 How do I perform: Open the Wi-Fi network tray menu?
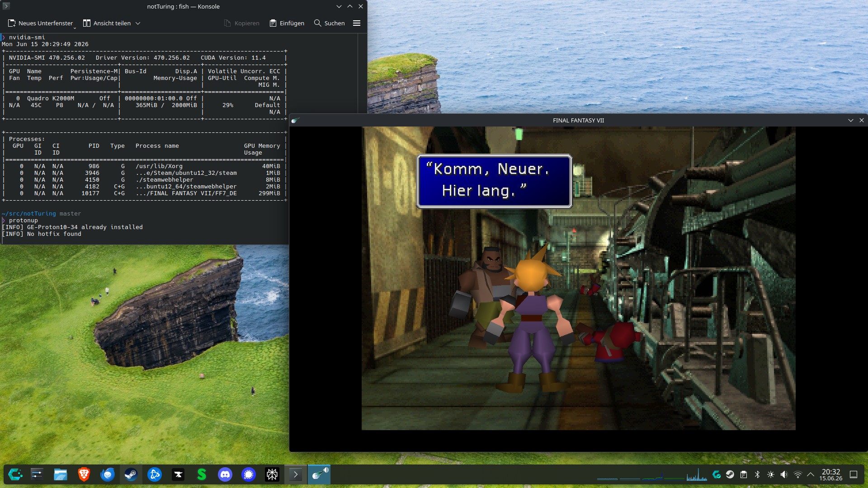pos(798,474)
